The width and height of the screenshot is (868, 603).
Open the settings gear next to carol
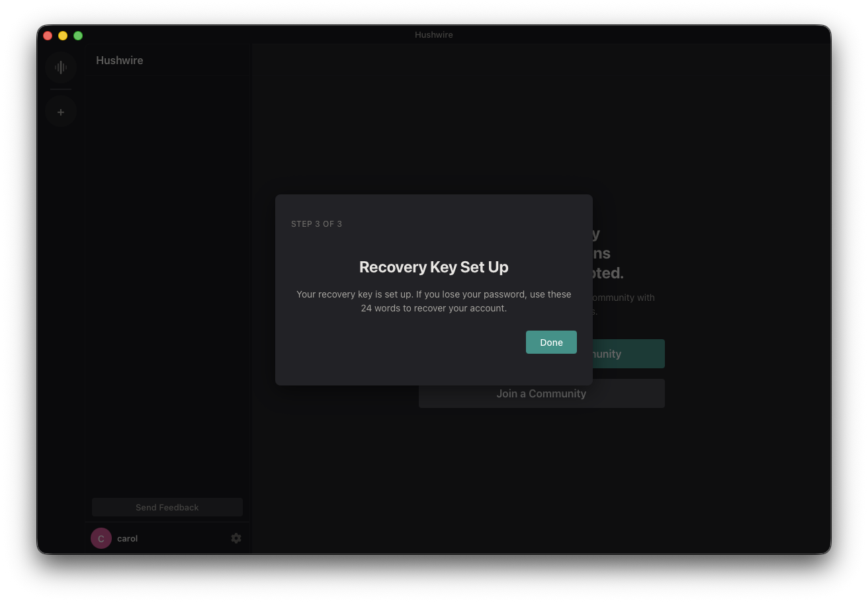click(236, 538)
